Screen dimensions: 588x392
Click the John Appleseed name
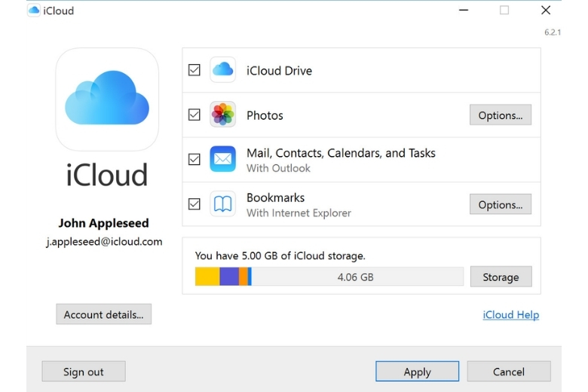103,223
